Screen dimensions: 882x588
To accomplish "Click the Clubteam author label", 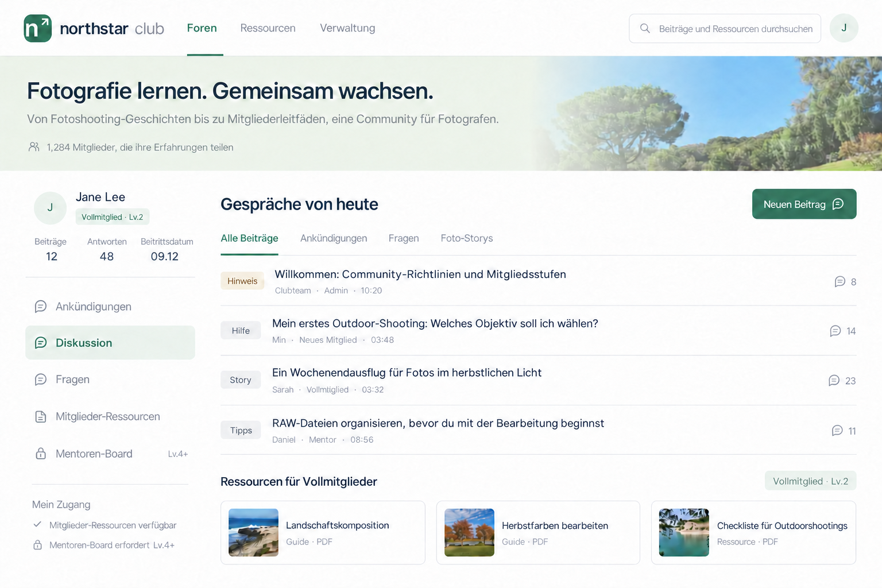I will (293, 291).
